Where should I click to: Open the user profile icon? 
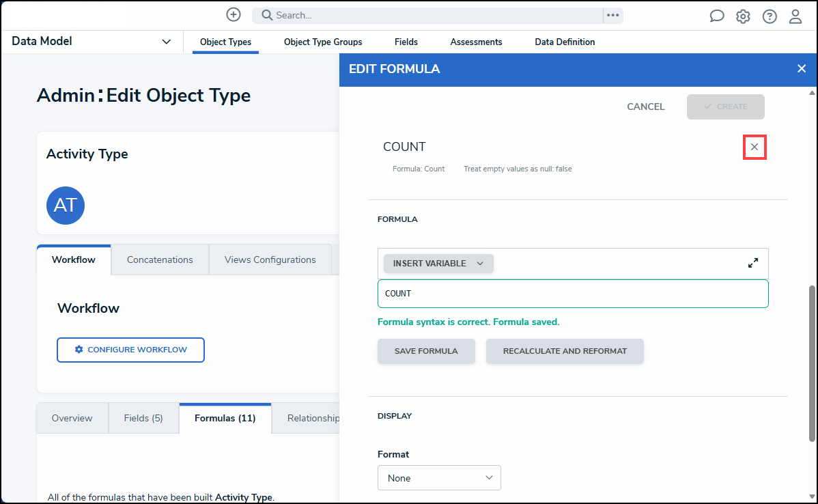click(x=795, y=16)
